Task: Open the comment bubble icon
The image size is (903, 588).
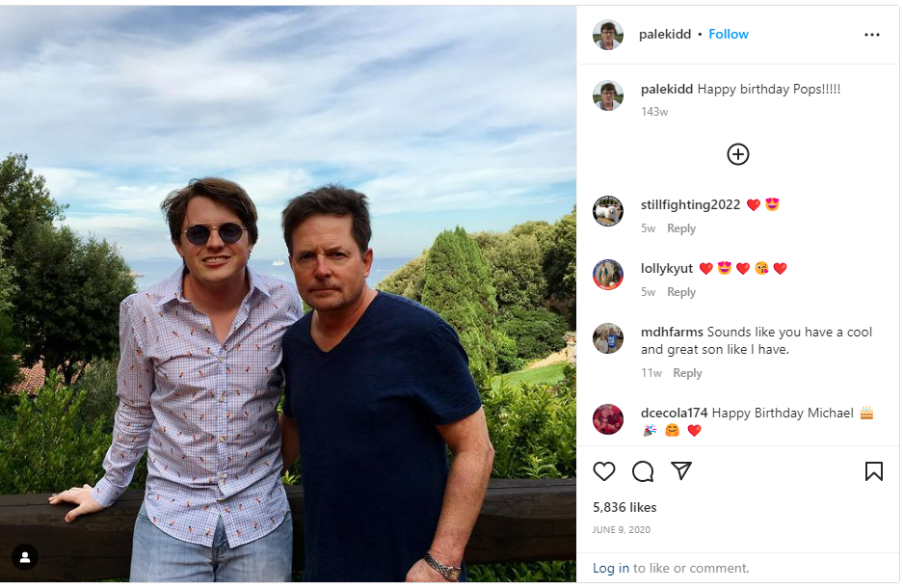Action: coord(643,471)
